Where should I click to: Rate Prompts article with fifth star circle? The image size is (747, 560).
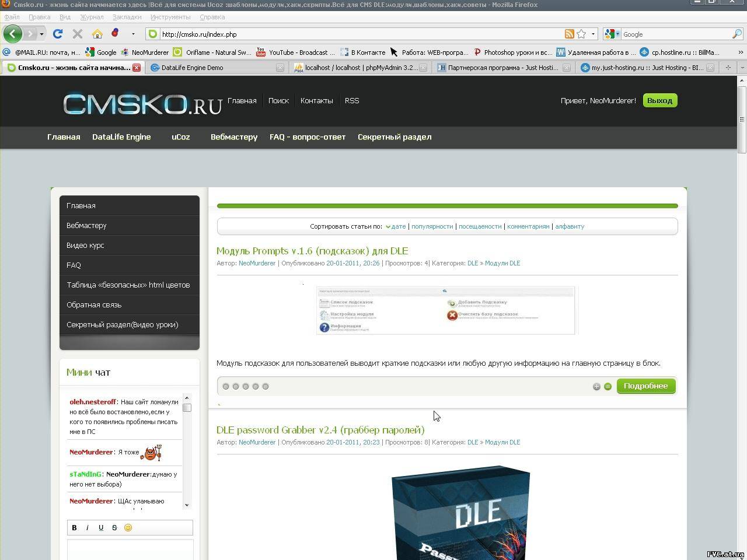[x=266, y=386]
